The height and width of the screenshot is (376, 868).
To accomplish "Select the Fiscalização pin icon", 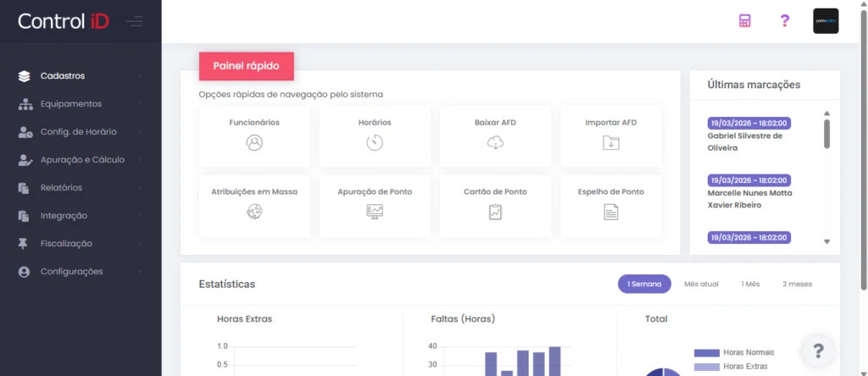I will 23,244.
